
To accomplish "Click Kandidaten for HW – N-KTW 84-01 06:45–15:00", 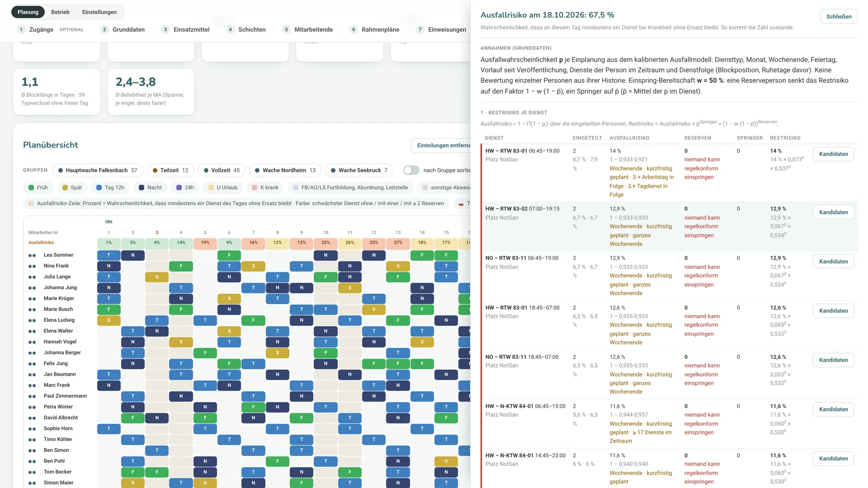I will [833, 409].
